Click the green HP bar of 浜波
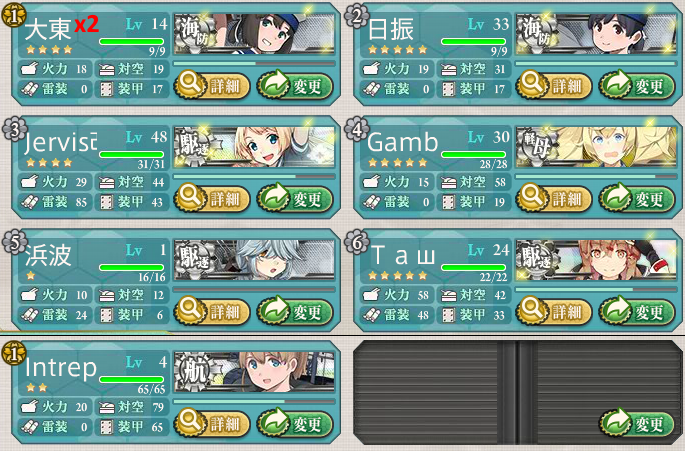685x451 pixels. point(131,267)
